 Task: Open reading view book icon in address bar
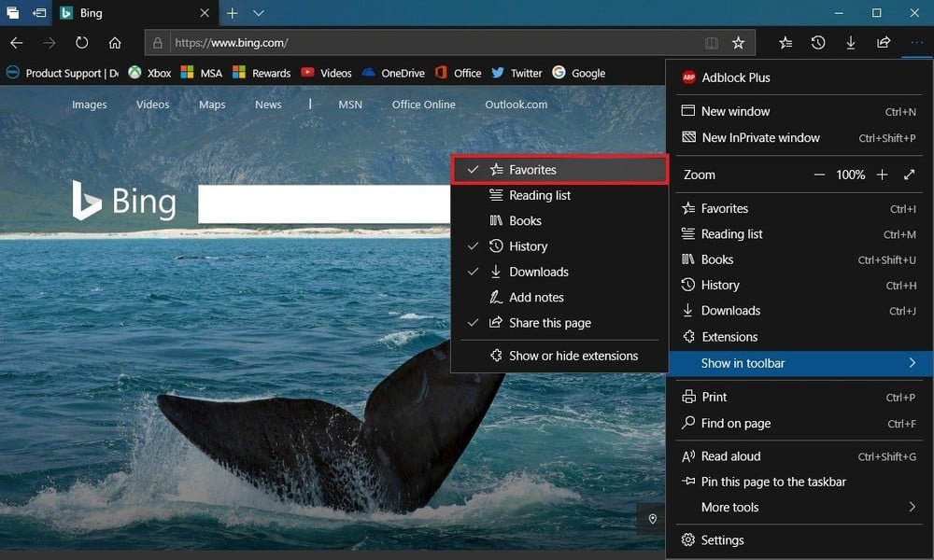pos(712,43)
